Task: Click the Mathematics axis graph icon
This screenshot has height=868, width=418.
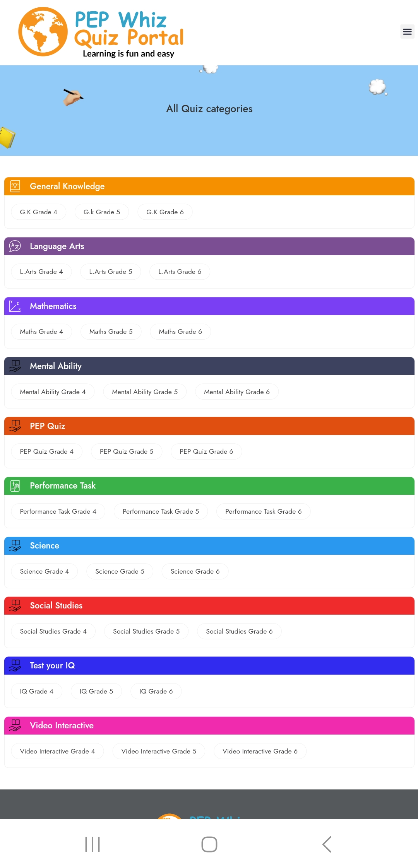Action: point(15,306)
